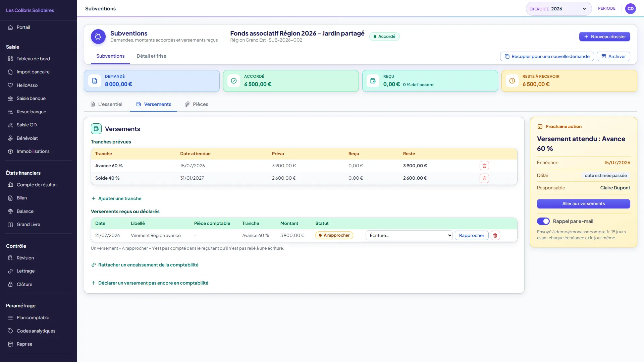Switch to the Détail et frise tab

tap(151, 56)
